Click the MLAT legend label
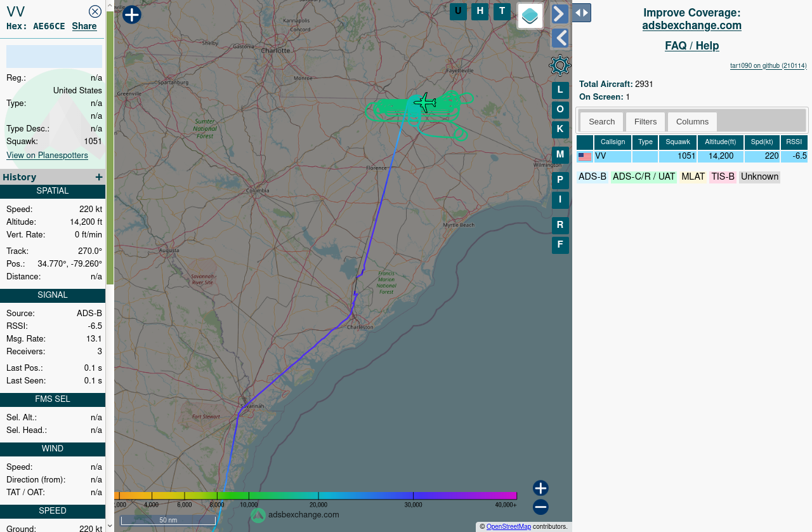 [x=693, y=177]
